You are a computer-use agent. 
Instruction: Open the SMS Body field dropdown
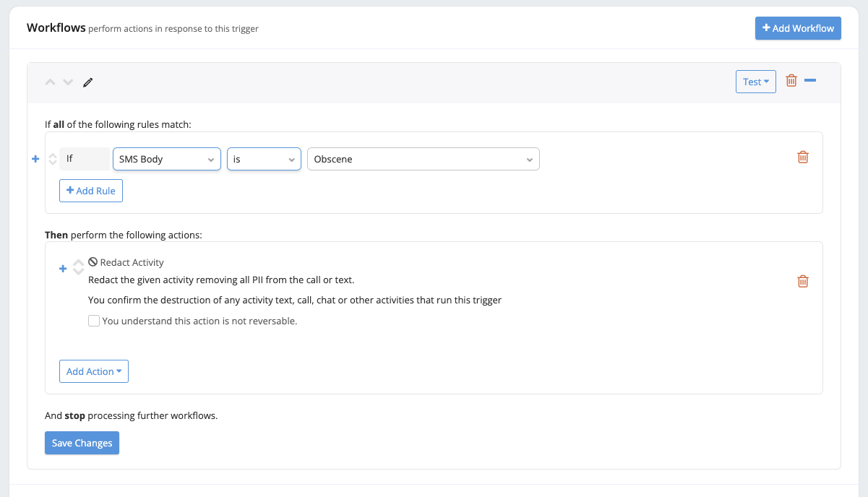(x=167, y=159)
